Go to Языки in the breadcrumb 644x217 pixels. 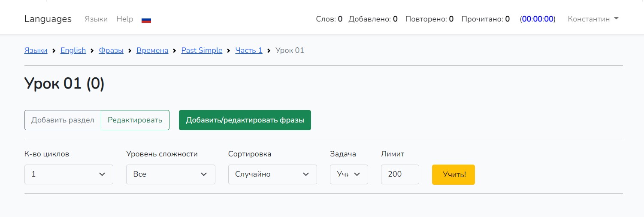36,50
